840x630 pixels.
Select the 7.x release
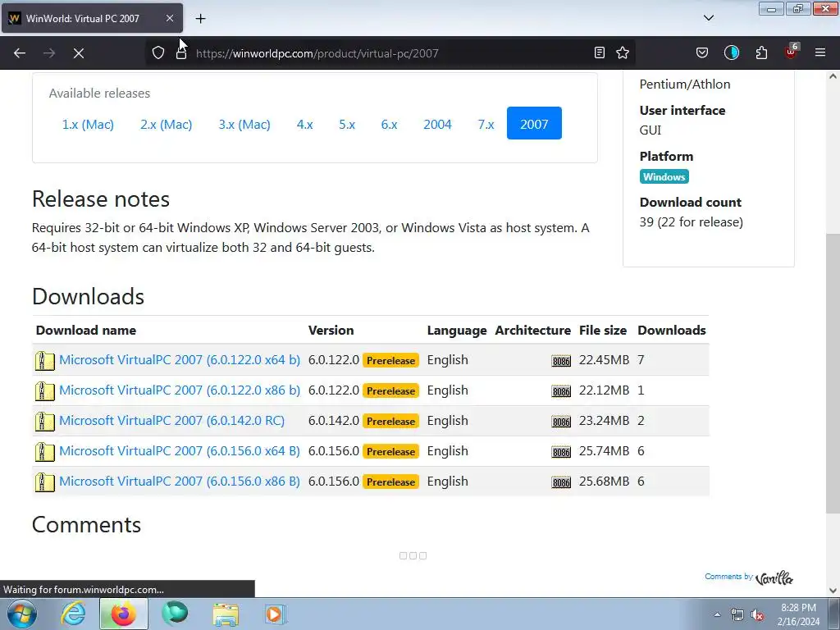[x=486, y=125]
